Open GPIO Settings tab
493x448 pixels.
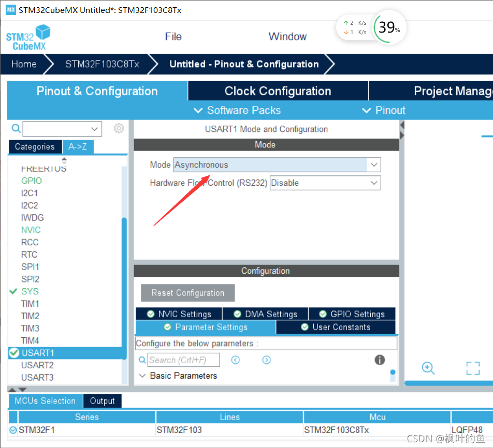pyautogui.click(x=352, y=314)
